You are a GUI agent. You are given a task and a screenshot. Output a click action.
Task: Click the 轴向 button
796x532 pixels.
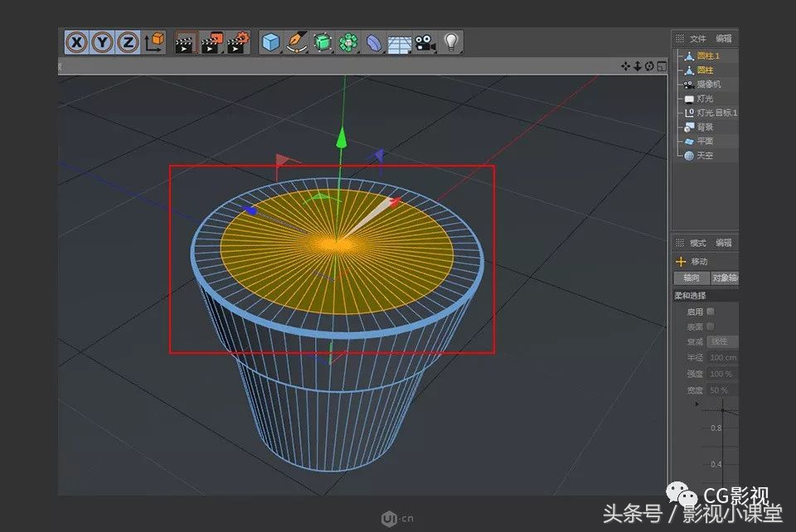691,278
